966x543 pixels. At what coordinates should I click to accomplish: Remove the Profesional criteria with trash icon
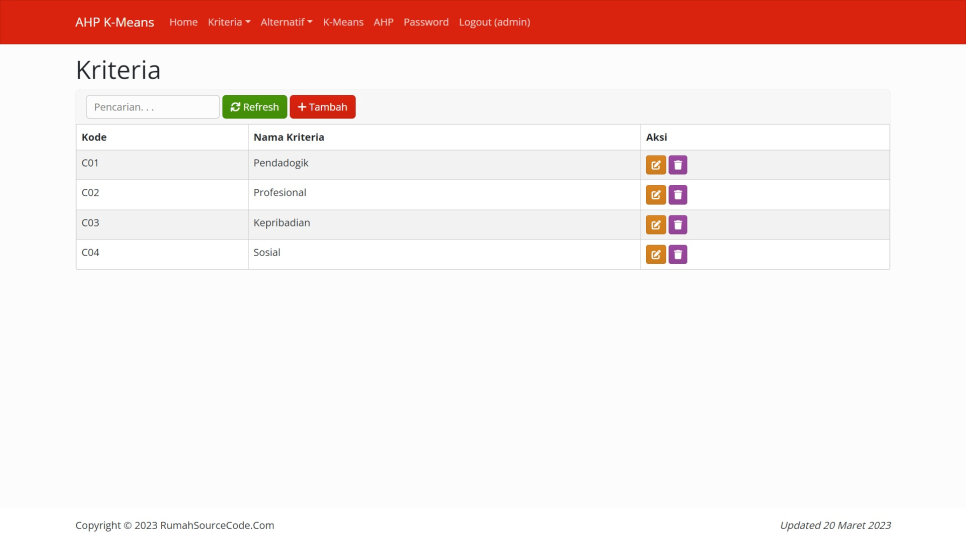(678, 195)
